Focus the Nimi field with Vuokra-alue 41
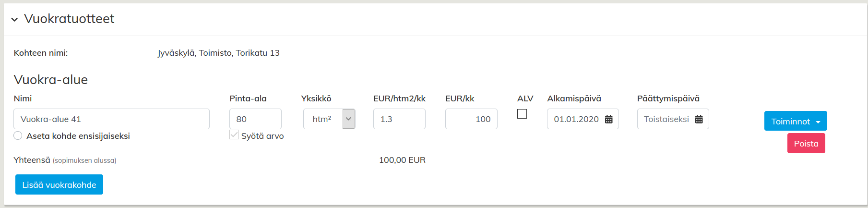Viewport: 868px width, 208px height. [111, 119]
